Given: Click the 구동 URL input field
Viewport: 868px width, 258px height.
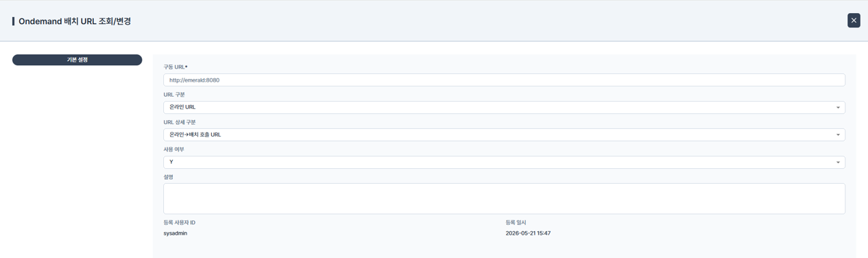Looking at the screenshot, I should pos(504,80).
